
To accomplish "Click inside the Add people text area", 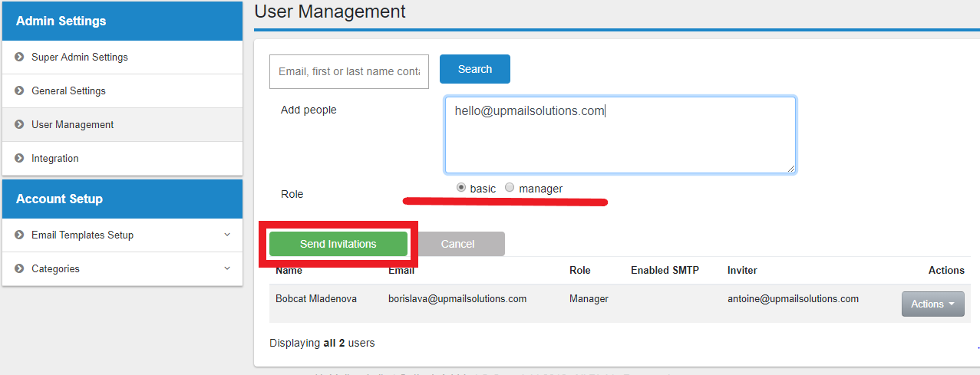I will pyautogui.click(x=620, y=138).
